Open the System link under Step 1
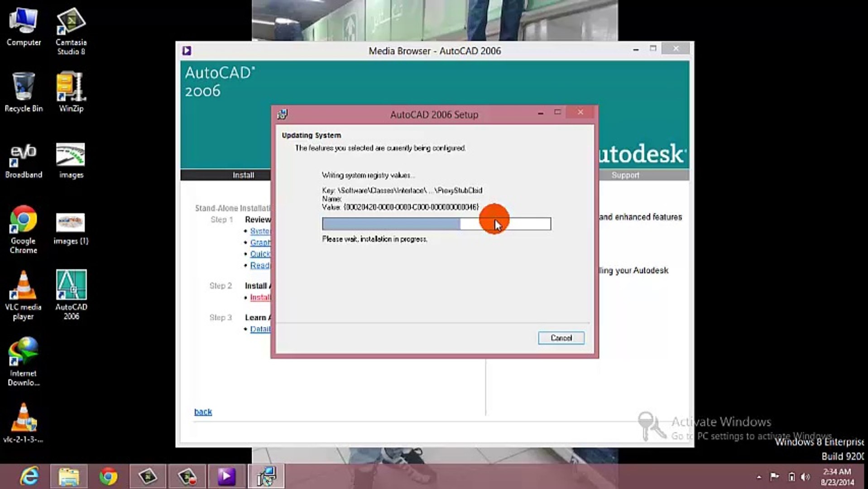Image resolution: width=868 pixels, height=489 pixels. pos(260,231)
